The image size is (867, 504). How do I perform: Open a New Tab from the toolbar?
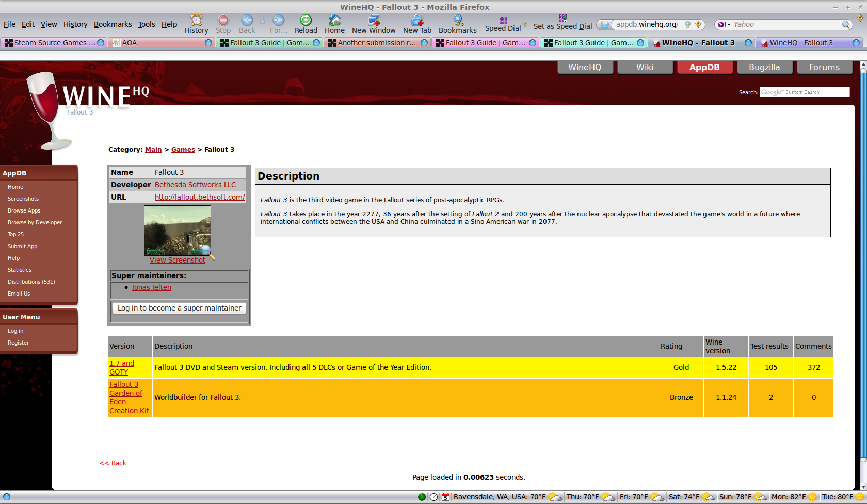(x=417, y=24)
